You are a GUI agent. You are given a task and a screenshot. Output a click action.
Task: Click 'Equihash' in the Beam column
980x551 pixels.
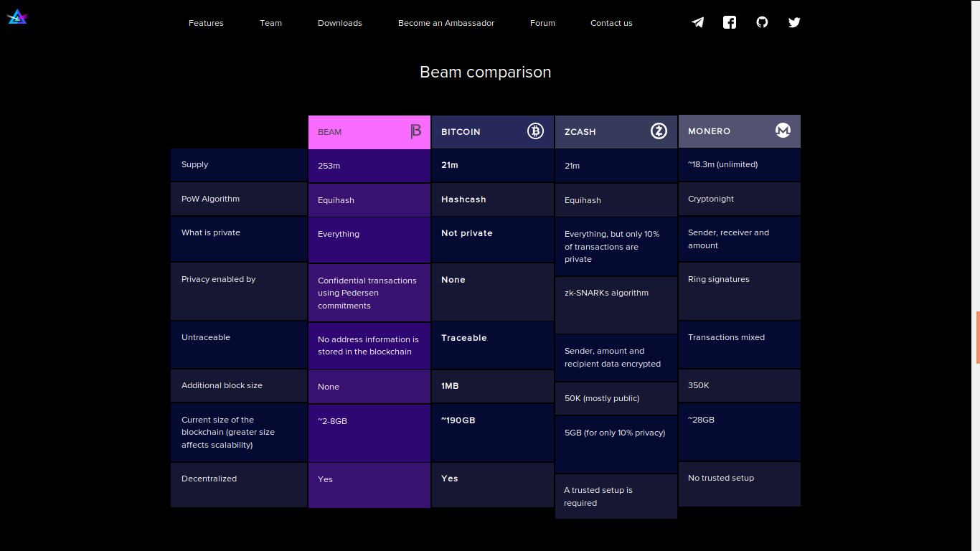[x=369, y=200]
